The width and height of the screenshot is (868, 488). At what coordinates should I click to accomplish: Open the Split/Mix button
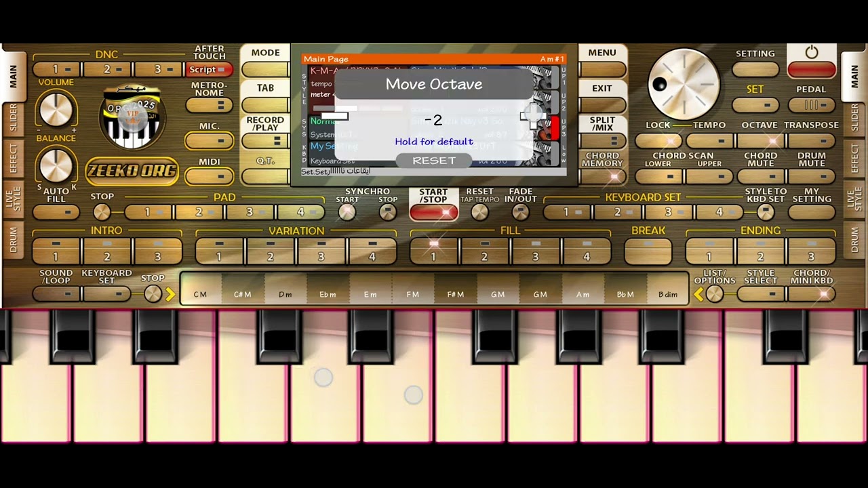pos(602,141)
